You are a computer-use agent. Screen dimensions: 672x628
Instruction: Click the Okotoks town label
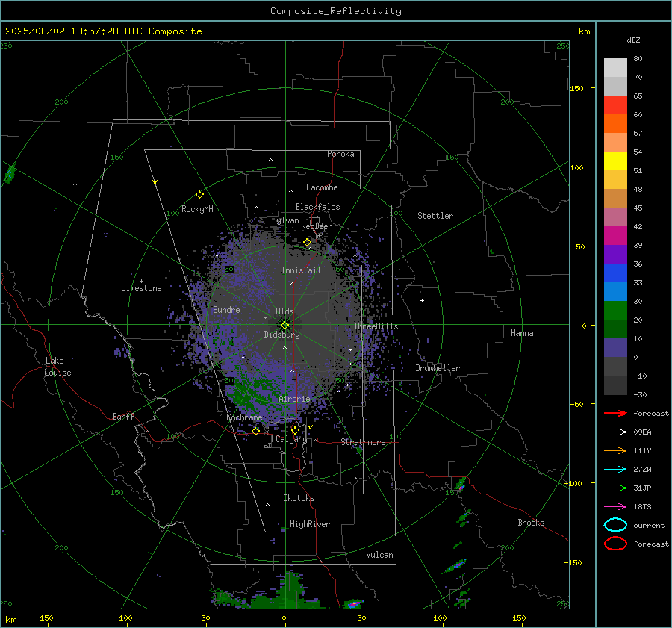coord(299,498)
